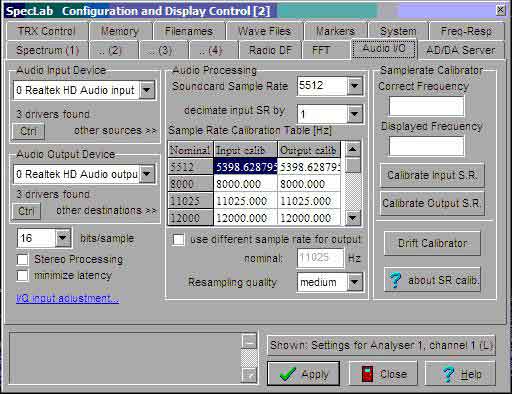The width and height of the screenshot is (512, 394).
Task: Switch to the TRX Control tab
Action: [x=47, y=31]
